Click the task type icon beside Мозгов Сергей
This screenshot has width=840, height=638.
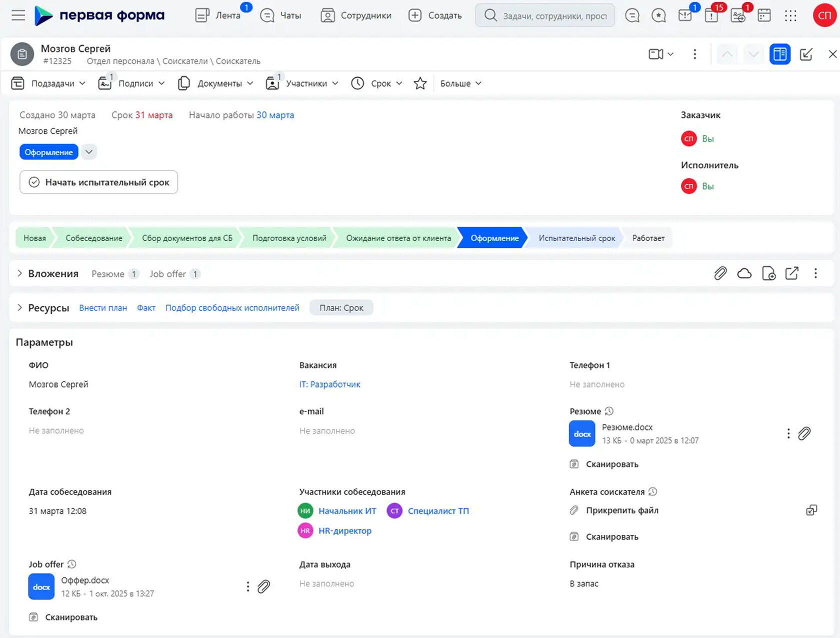(22, 54)
